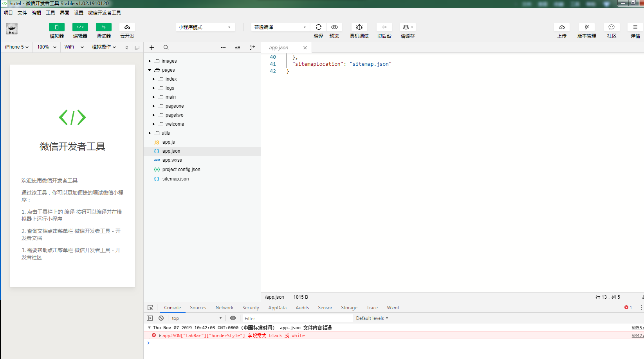The height and width of the screenshot is (359, 644).
Task: Expand the pageone folder
Action: click(153, 106)
